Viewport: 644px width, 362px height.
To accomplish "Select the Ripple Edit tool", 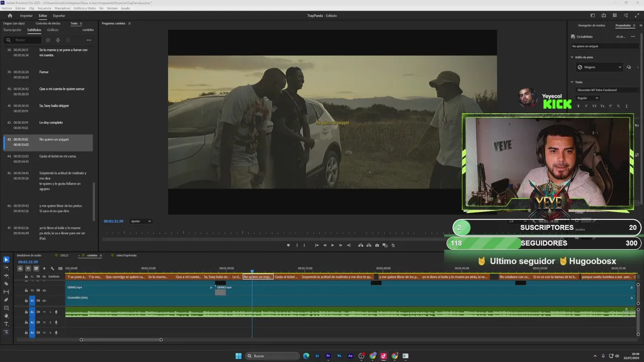I will click(6, 276).
